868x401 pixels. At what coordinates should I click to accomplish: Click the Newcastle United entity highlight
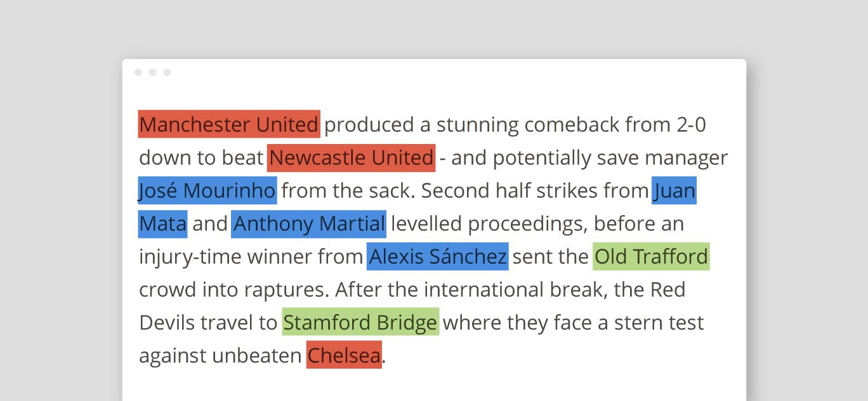351,157
